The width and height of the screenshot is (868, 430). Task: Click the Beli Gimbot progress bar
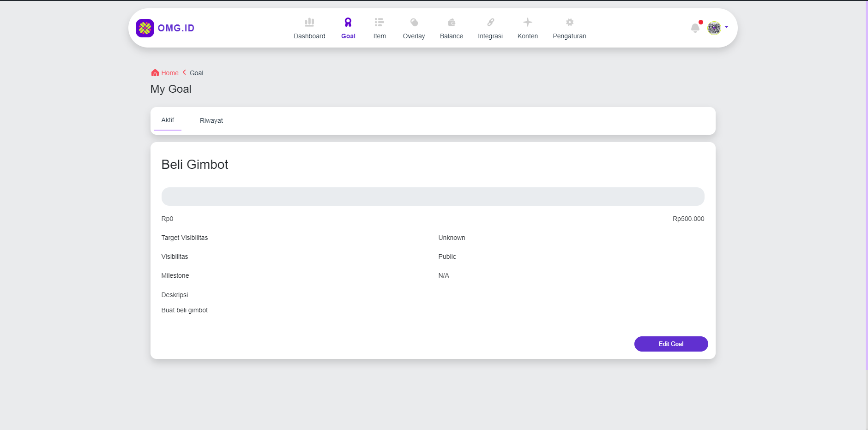point(433,197)
